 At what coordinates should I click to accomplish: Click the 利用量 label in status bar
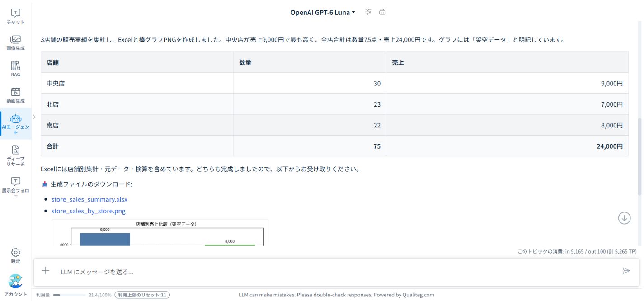point(43,295)
